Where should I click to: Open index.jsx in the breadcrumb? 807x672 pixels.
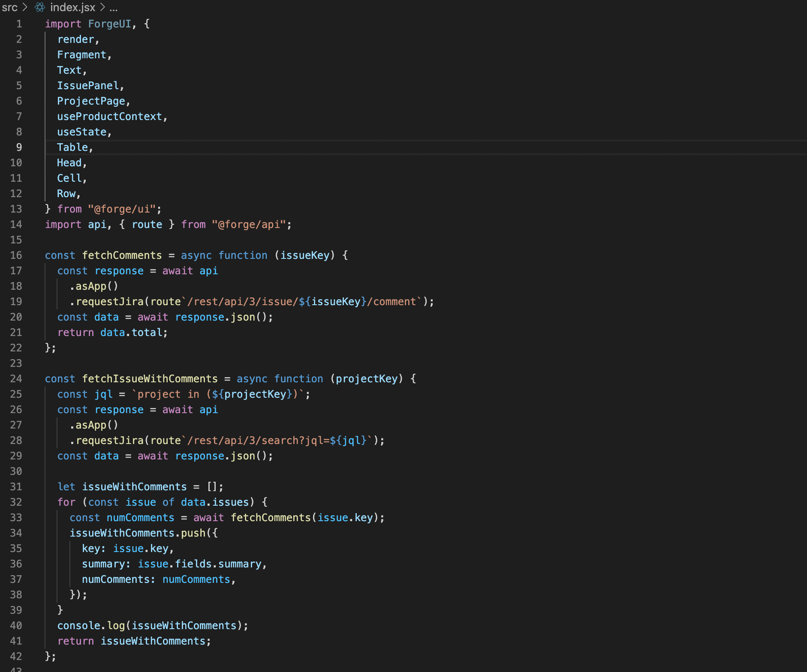click(x=72, y=7)
